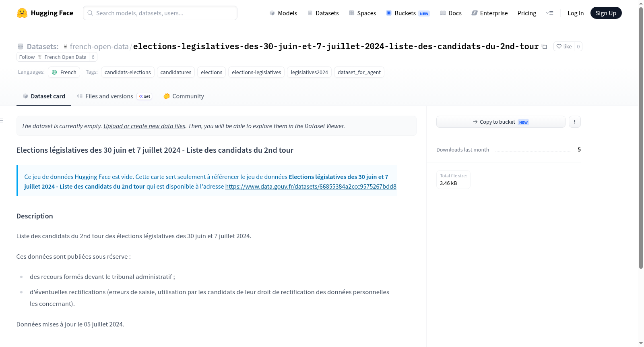Open the left sidebar table-of-contents icon
Image resolution: width=644 pixels, height=347 pixels.
coord(2,121)
